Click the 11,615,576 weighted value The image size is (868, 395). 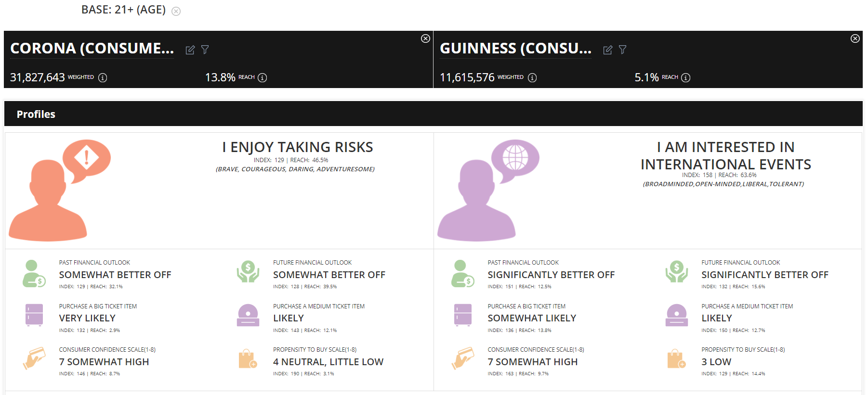click(x=467, y=77)
